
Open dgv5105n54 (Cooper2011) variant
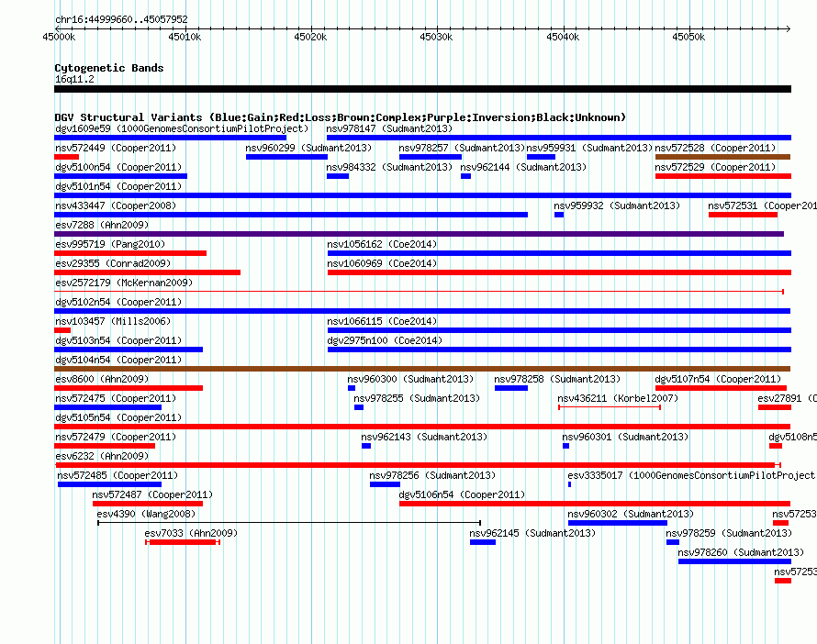pyautogui.click(x=118, y=417)
